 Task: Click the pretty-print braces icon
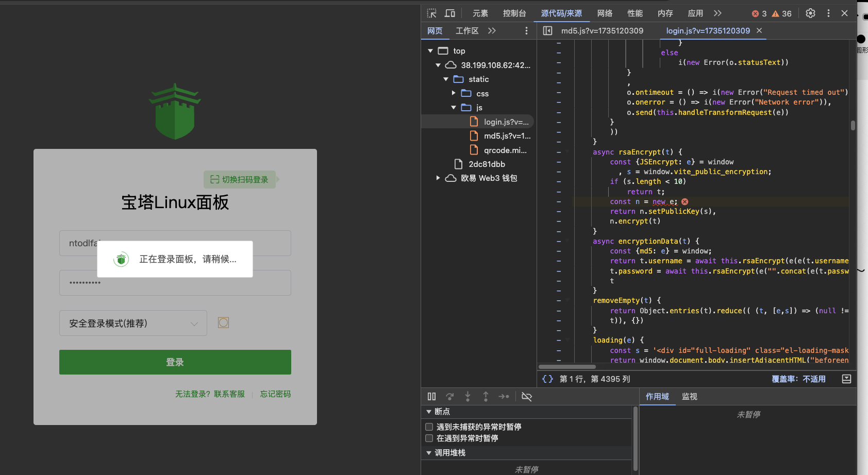[x=547, y=379]
